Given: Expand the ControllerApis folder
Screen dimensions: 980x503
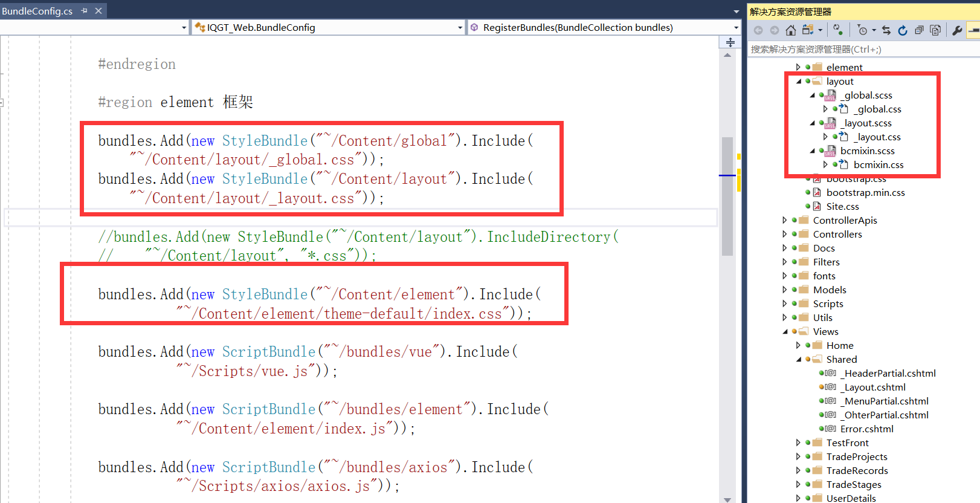Looking at the screenshot, I should pyautogui.click(x=784, y=220).
